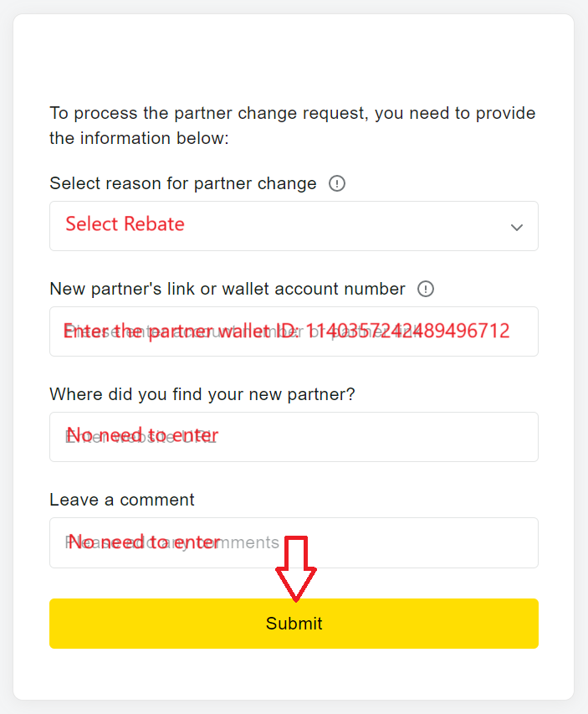
Task: Click the Where did you find your new partner label
Action: tap(202, 394)
